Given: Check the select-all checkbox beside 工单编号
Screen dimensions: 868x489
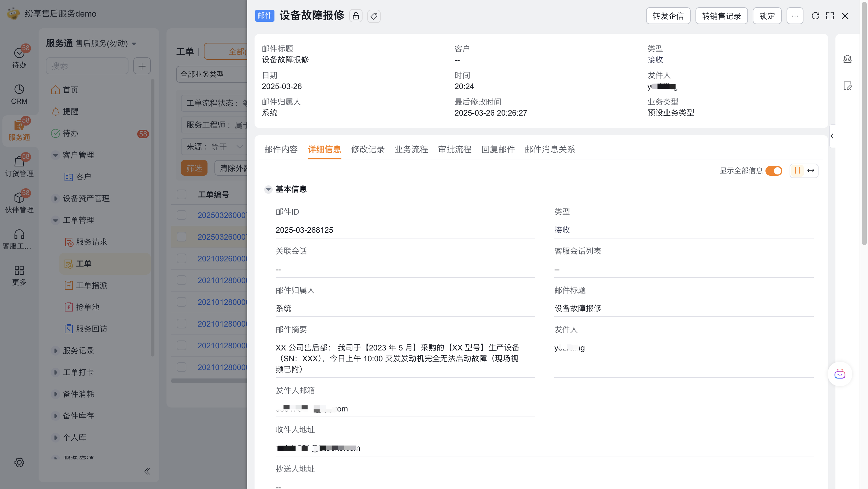Looking at the screenshot, I should click(x=182, y=194).
